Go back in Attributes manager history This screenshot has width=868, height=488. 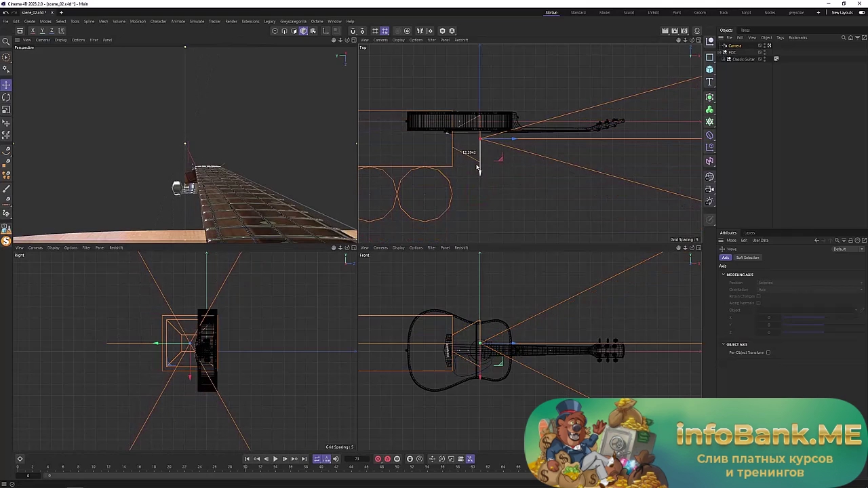pyautogui.click(x=816, y=241)
